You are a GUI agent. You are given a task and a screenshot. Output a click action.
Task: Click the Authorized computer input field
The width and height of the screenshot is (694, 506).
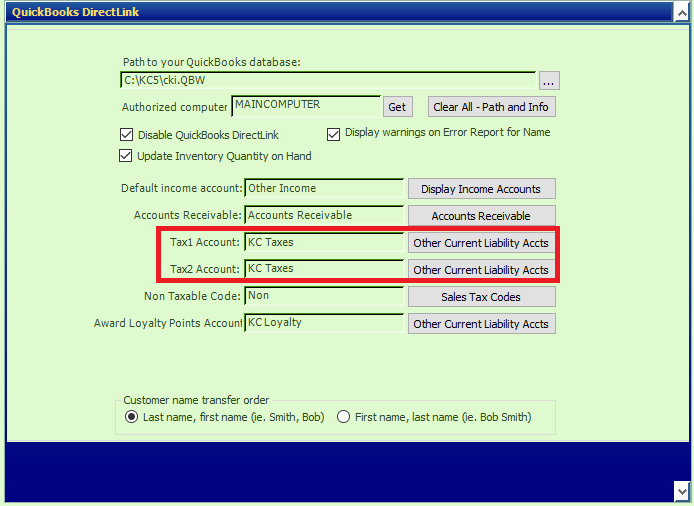click(306, 106)
